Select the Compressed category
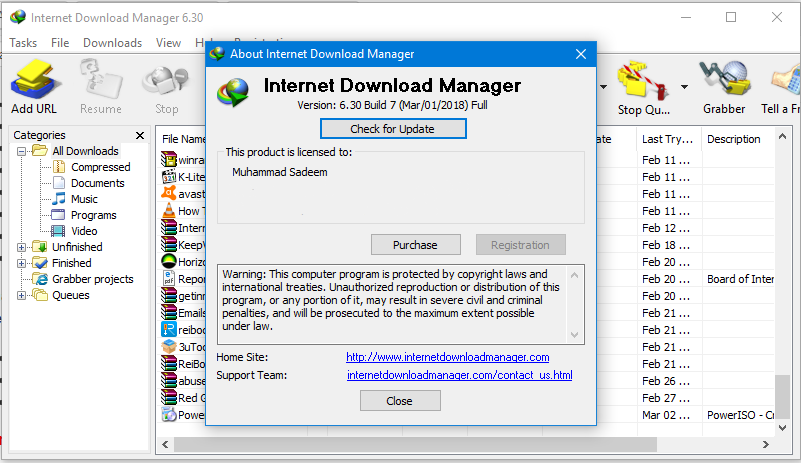This screenshot has height=475, width=801. tap(101, 167)
